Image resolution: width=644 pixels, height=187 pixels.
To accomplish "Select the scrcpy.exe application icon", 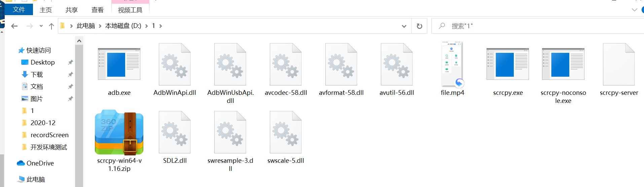I will click(508, 64).
